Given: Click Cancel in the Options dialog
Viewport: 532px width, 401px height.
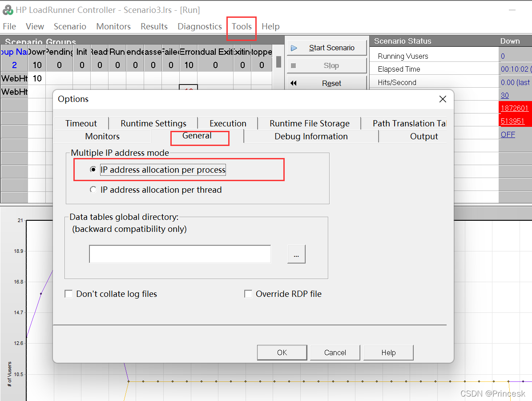Looking at the screenshot, I should coord(335,352).
